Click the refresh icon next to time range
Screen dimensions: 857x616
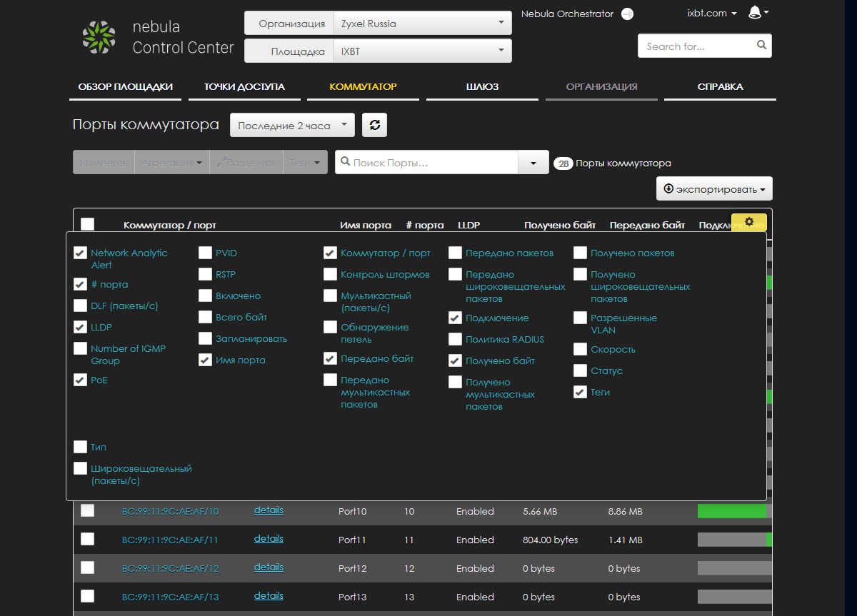click(374, 126)
